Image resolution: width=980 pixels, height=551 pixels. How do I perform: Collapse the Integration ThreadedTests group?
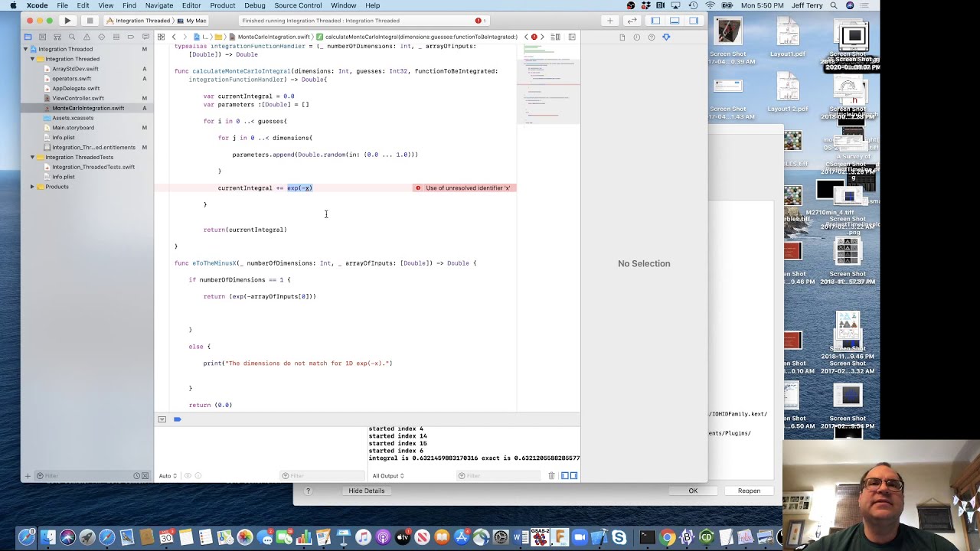click(32, 157)
